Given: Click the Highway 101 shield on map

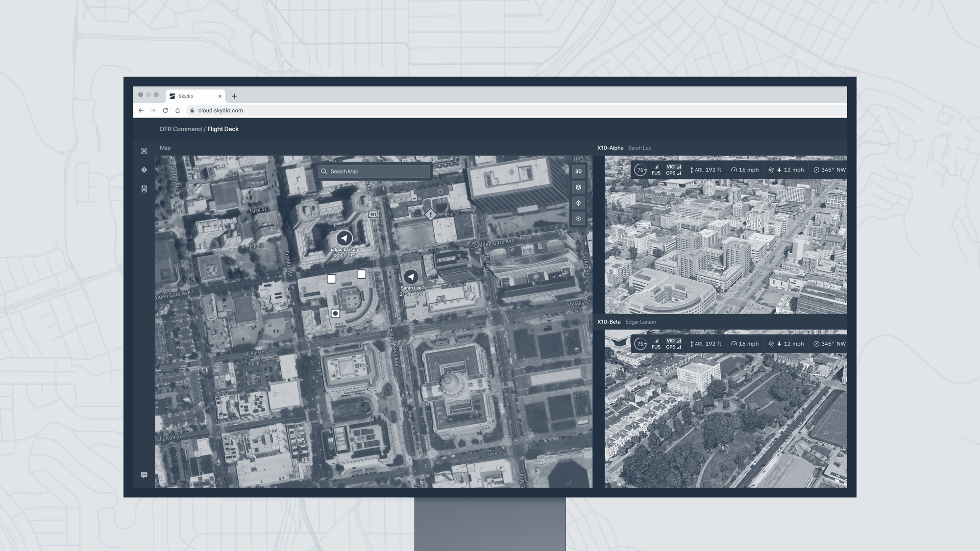Looking at the screenshot, I should click(373, 214).
